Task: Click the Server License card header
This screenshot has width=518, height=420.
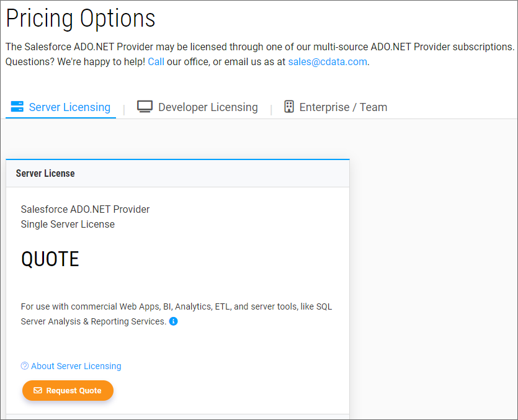Action: tap(45, 174)
